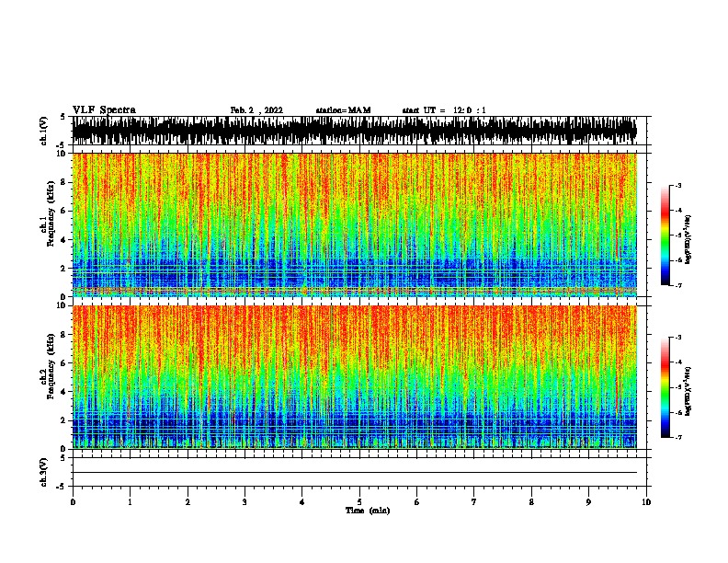Viewport: 728px width, 563px height.
Task: Click the time axis tick label '0'
Action: (73, 502)
